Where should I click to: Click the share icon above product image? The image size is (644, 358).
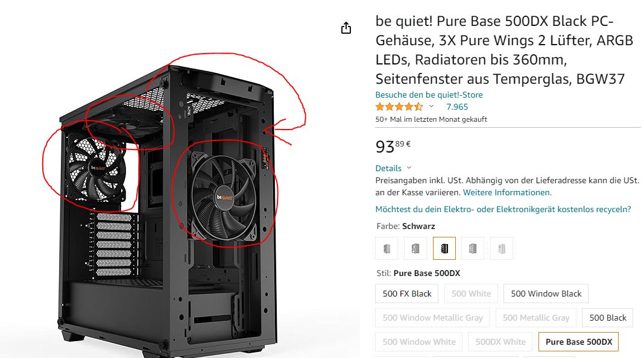(346, 28)
